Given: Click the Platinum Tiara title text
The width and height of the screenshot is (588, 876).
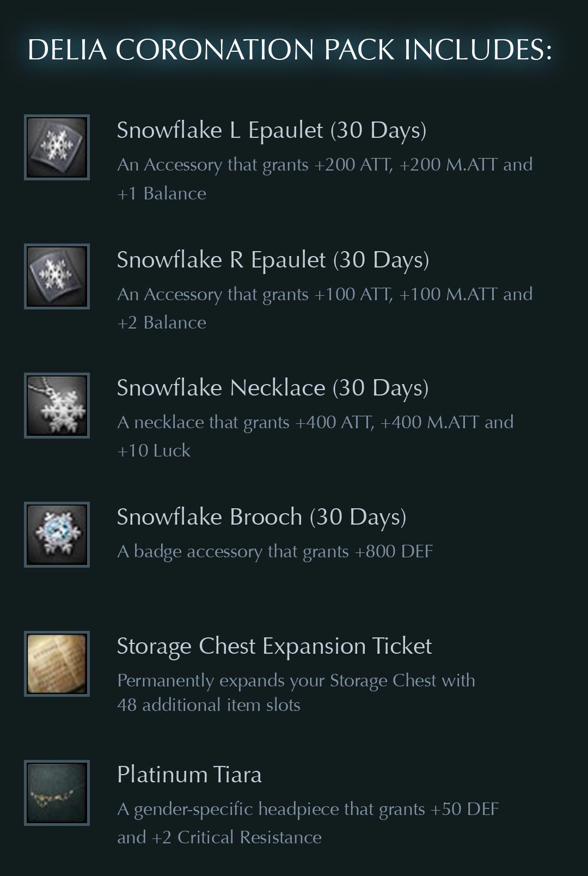Looking at the screenshot, I should 189,775.
